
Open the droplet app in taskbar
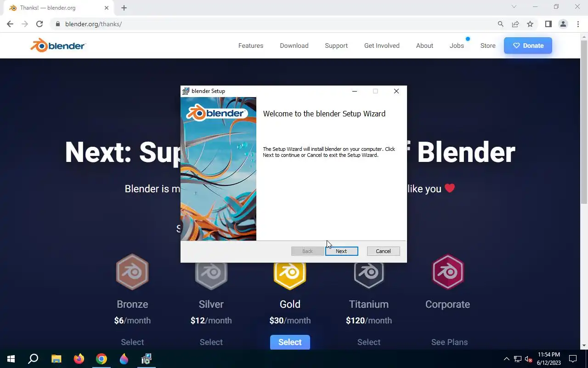coord(124,359)
